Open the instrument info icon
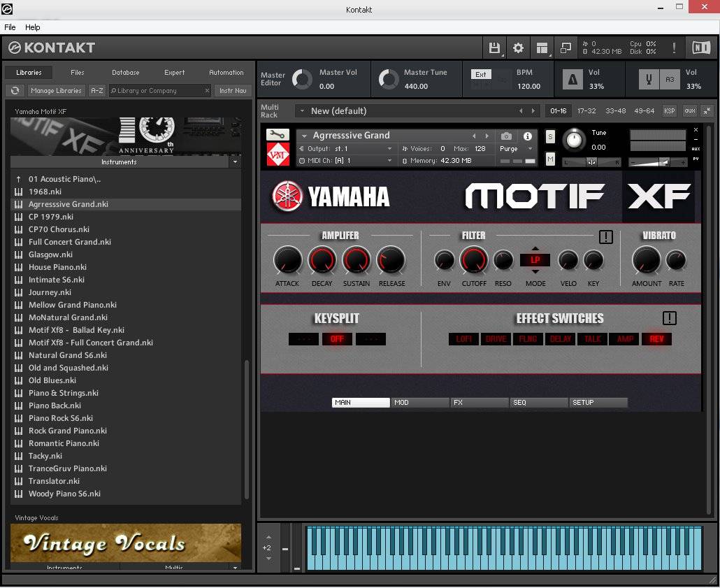This screenshot has width=720, height=588. point(528,136)
